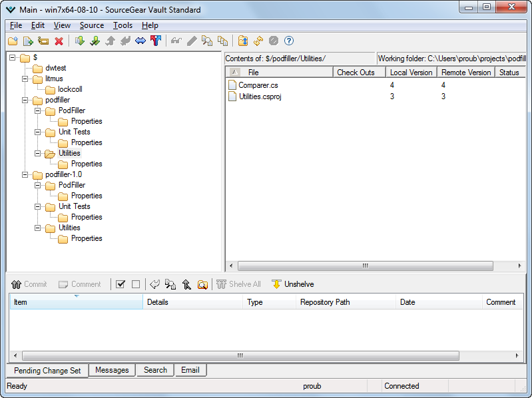Image resolution: width=532 pixels, height=398 pixels.
Task: Click the grayed Check In up-arrow icon
Action: pos(111,41)
